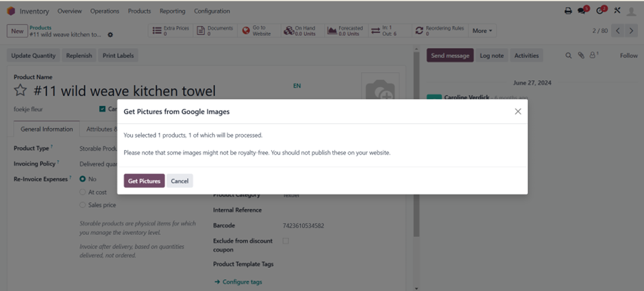Image resolution: width=644 pixels, height=291 pixels.
Task: Click the Send message button
Action: click(449, 55)
